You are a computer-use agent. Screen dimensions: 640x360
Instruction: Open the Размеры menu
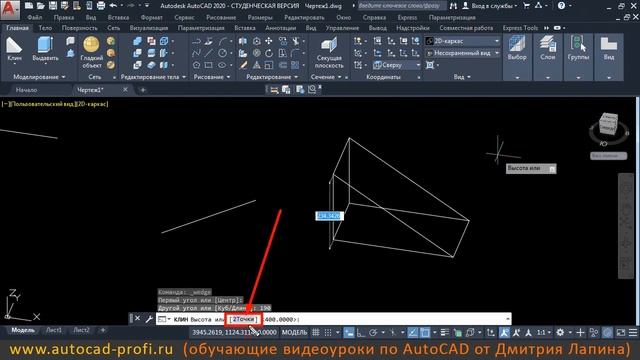tap(260, 18)
